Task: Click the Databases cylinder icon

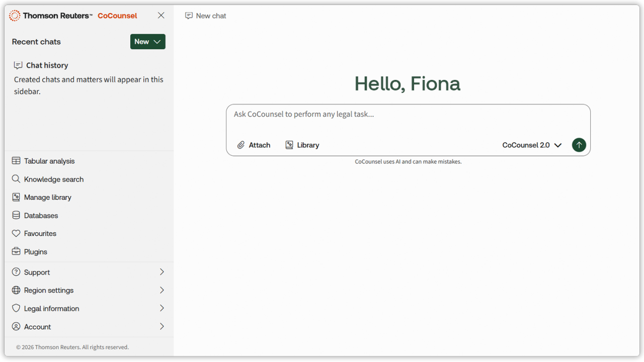Action: click(16, 215)
